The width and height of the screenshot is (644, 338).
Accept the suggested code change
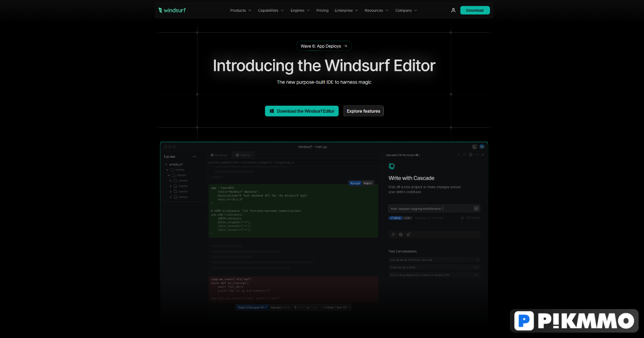pos(355,183)
